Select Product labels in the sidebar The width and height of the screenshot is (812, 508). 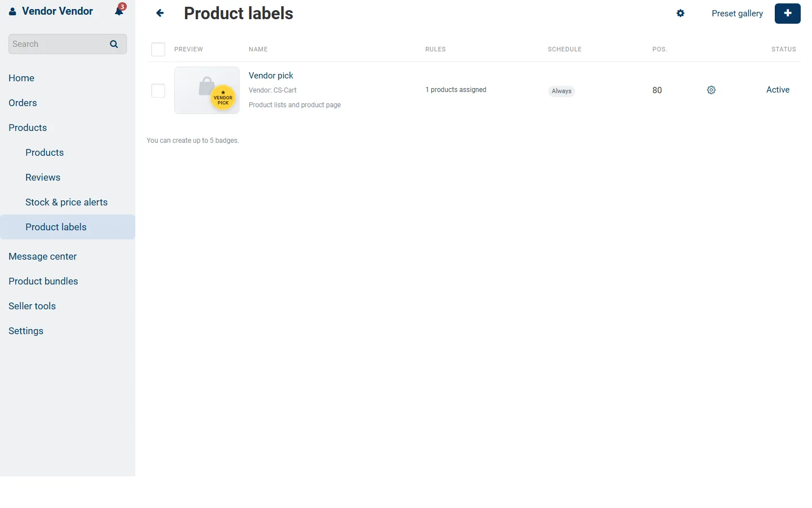point(68,227)
